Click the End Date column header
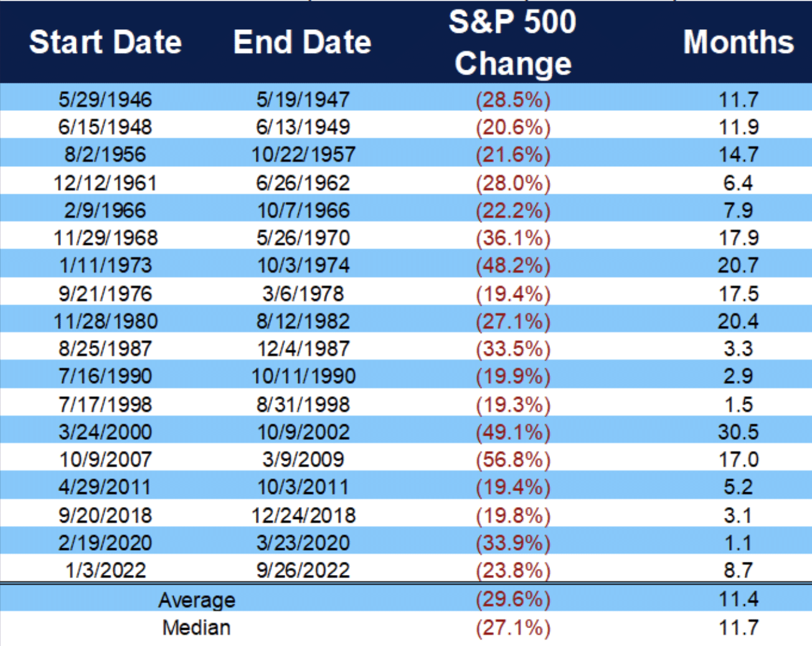 click(x=303, y=42)
